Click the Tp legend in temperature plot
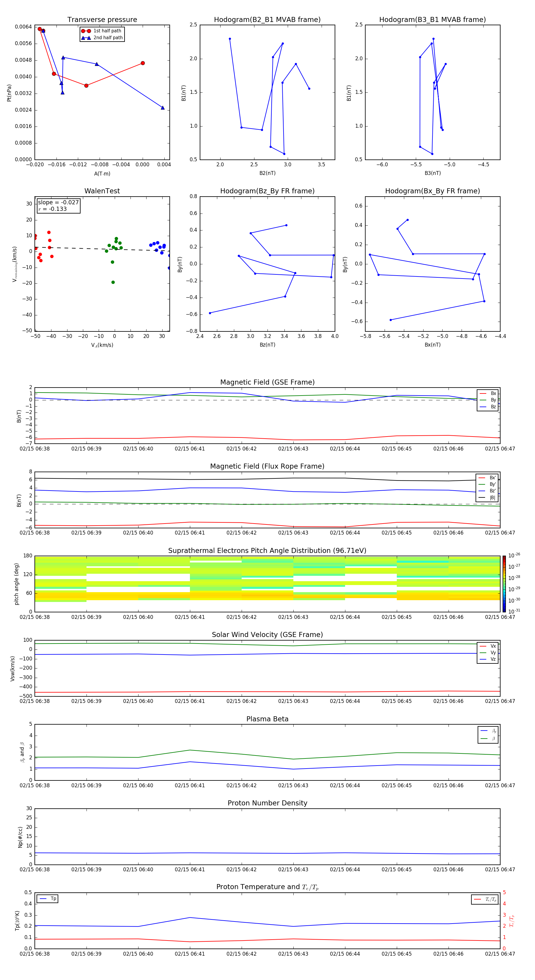535x980 pixels. 48,899
